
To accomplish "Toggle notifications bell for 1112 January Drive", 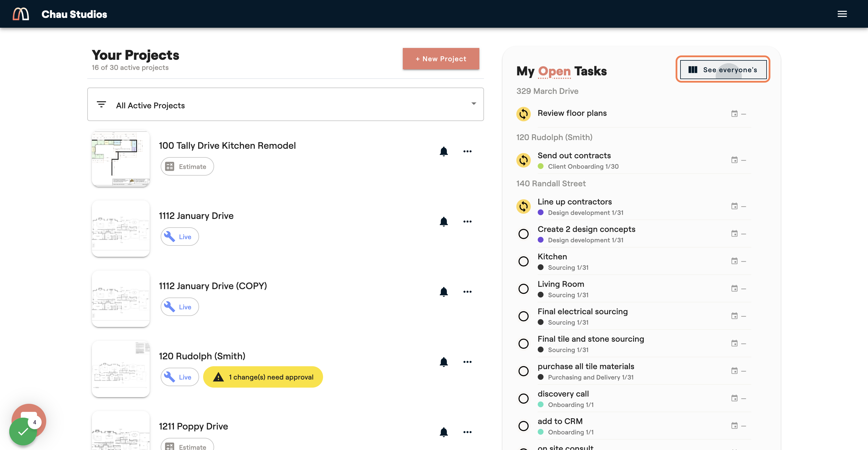I will click(x=444, y=221).
